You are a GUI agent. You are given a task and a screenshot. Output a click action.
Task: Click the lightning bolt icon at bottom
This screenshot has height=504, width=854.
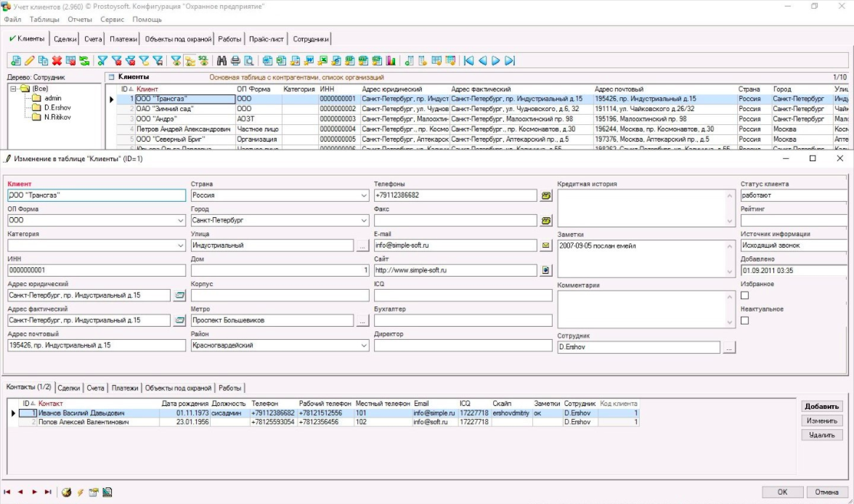[x=80, y=492]
